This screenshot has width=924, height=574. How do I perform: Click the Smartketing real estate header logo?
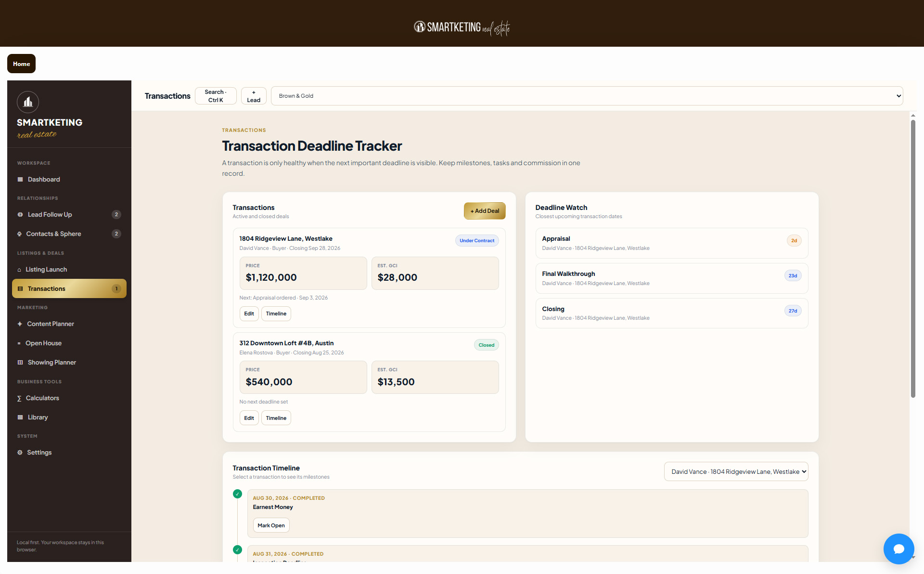coord(462,28)
